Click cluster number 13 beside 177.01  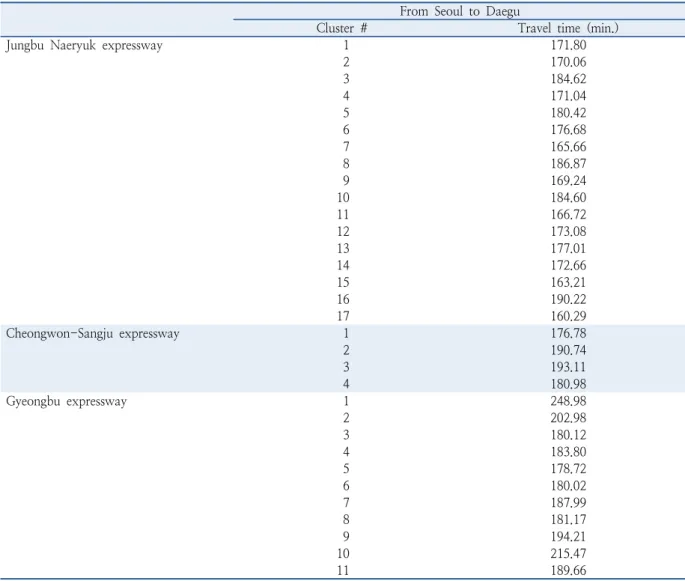pos(343,249)
